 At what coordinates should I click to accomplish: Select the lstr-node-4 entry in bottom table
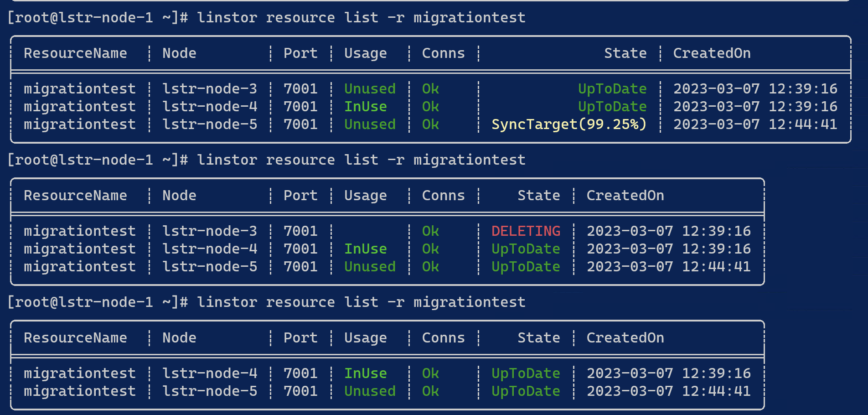210,373
